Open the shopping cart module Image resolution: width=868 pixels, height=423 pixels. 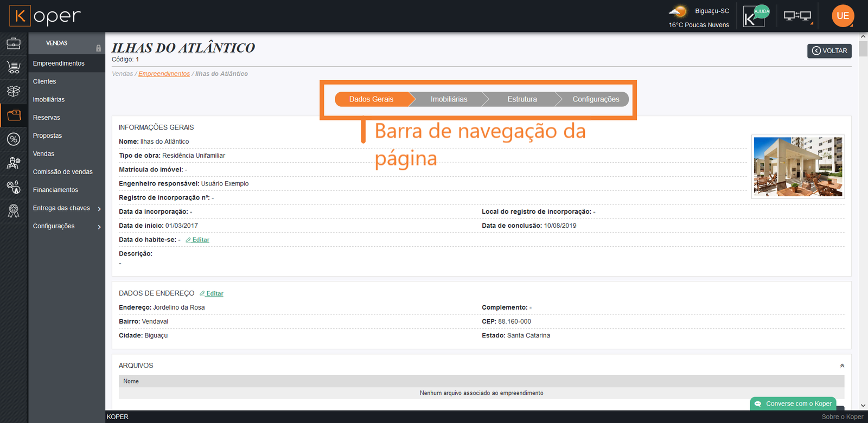(x=14, y=67)
